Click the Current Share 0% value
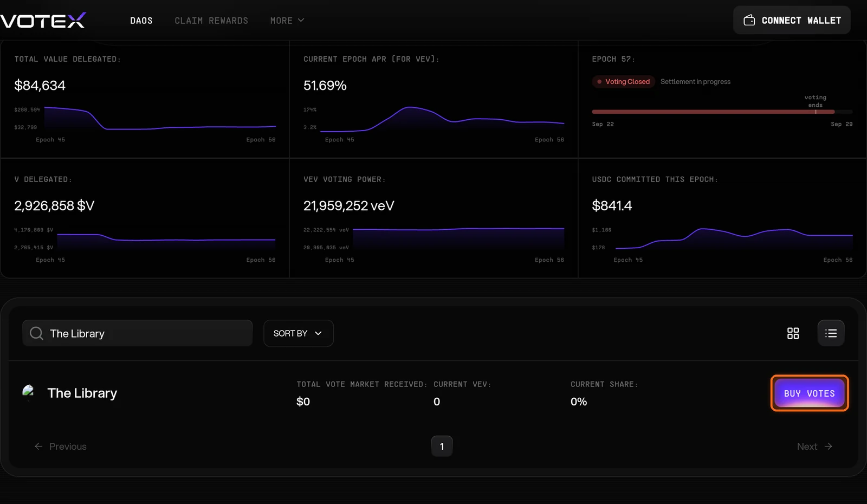Screen dimensions: 867x504 (579, 402)
